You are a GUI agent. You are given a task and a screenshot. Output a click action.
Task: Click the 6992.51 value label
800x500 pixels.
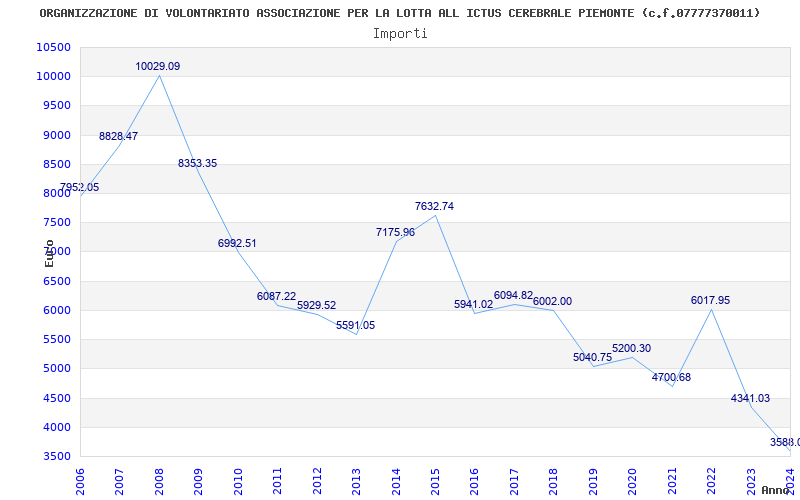pyautogui.click(x=237, y=243)
